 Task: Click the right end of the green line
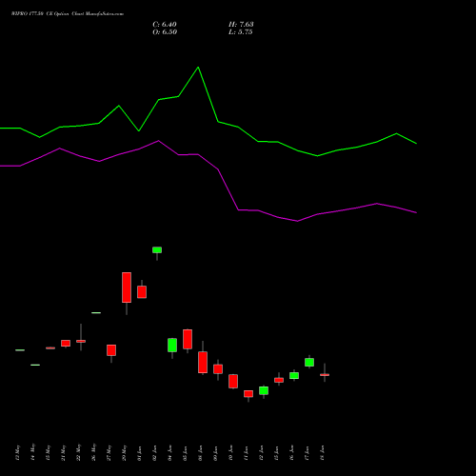[416, 144]
